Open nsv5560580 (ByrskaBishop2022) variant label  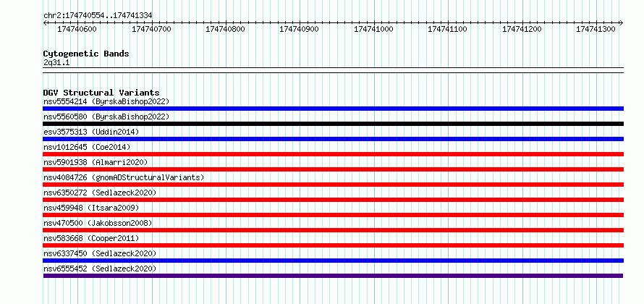pos(106,117)
